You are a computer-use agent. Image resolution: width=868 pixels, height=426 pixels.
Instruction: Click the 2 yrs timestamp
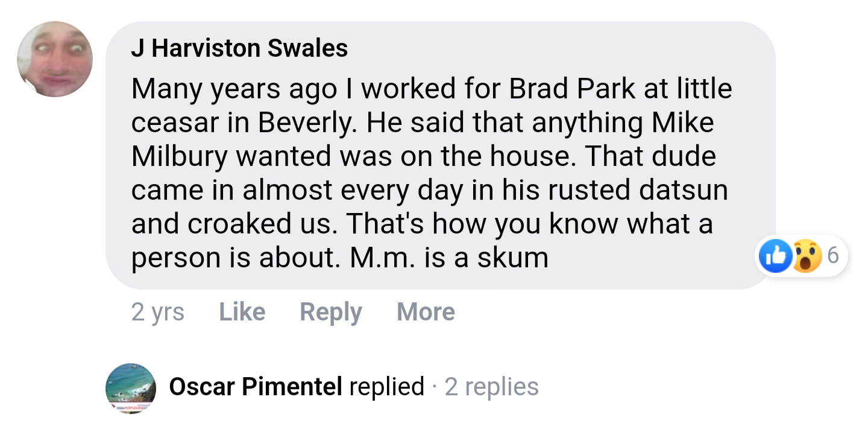point(157,312)
